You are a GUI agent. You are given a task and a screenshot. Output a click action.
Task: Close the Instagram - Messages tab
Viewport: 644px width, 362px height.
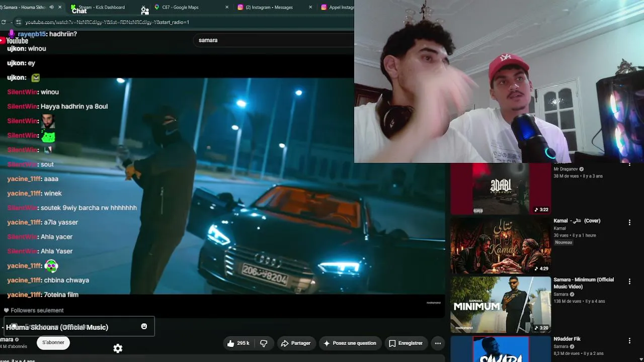[x=310, y=8]
